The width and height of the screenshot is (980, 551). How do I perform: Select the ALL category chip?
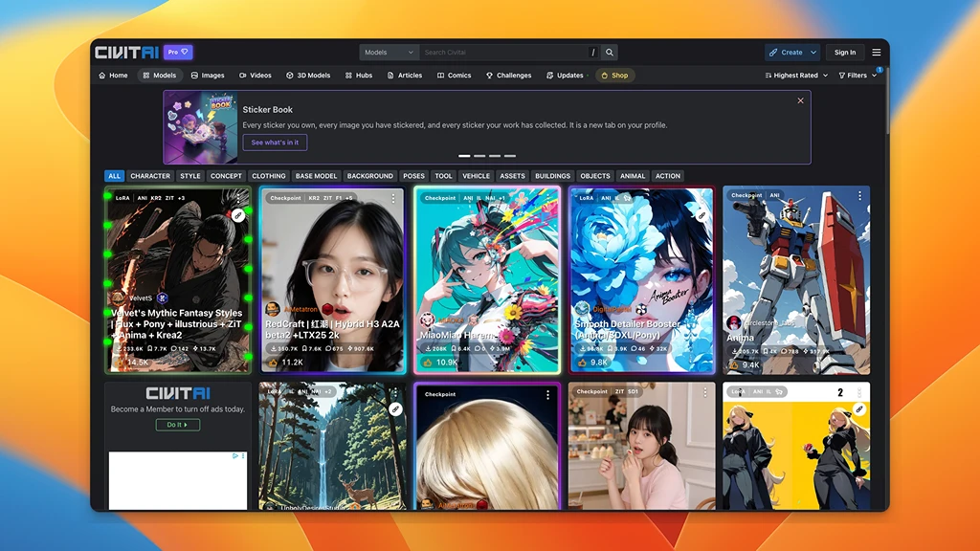pos(115,176)
